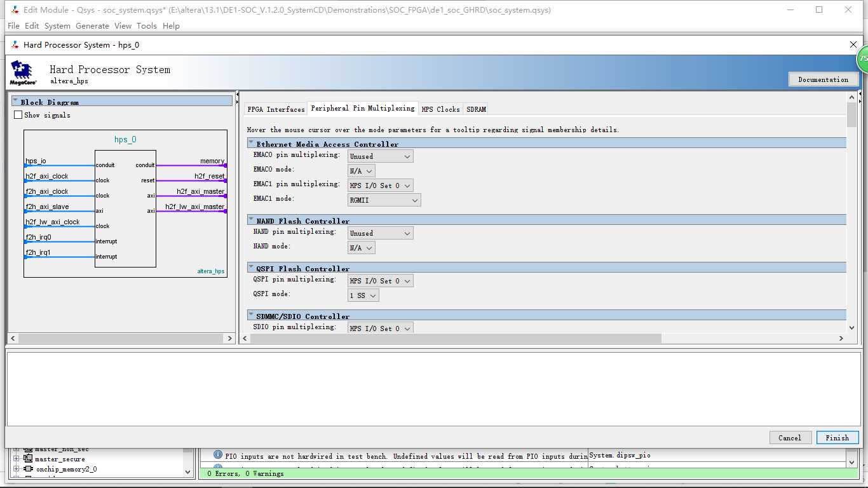This screenshot has height=488, width=868.
Task: Click the f2h_axi_clock signal label
Action: click(x=47, y=191)
